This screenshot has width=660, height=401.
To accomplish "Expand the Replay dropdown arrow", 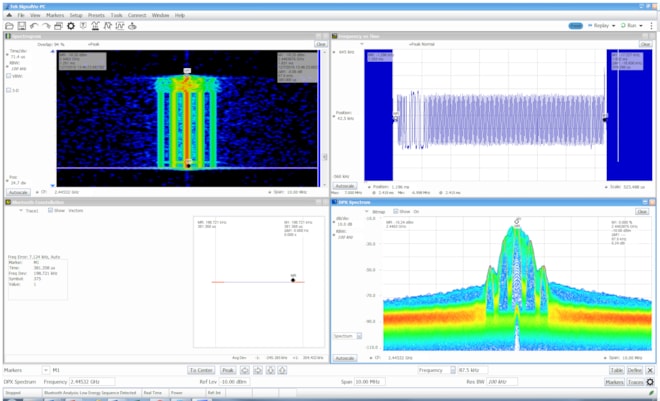I will click(614, 25).
